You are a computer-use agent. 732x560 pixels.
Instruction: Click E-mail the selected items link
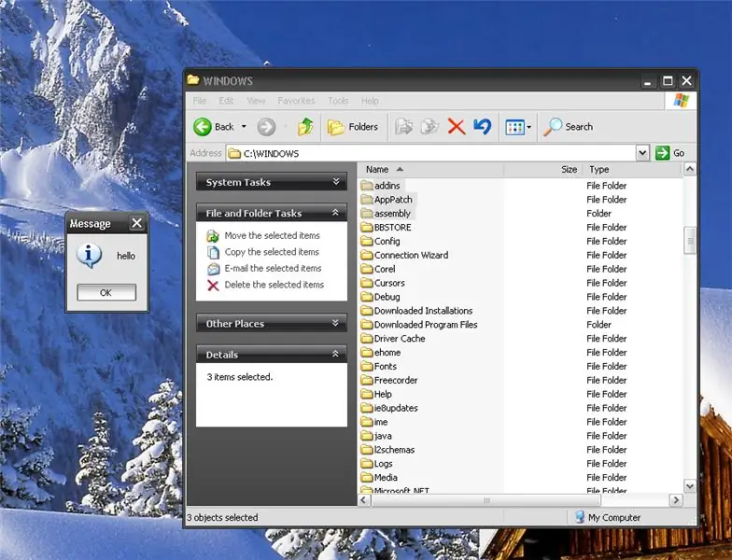click(x=273, y=269)
